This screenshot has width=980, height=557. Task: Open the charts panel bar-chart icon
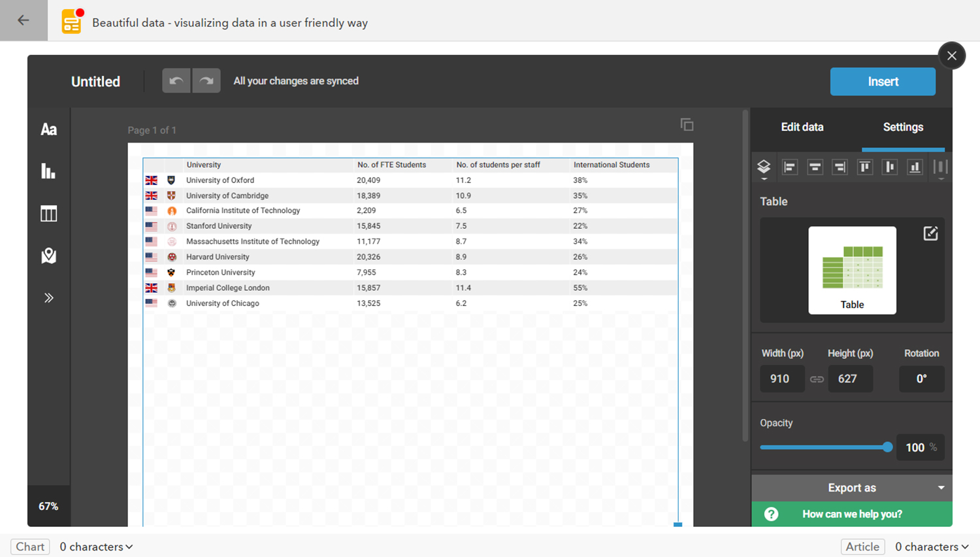48,171
